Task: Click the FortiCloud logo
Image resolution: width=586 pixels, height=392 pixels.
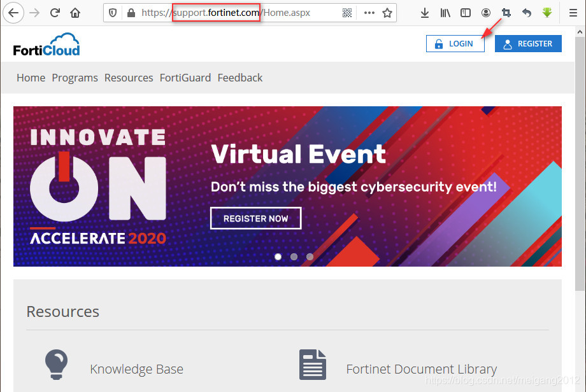Action: tap(46, 45)
